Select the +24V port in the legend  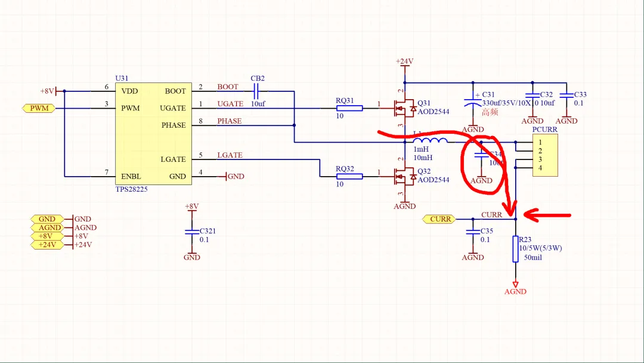[47, 245]
